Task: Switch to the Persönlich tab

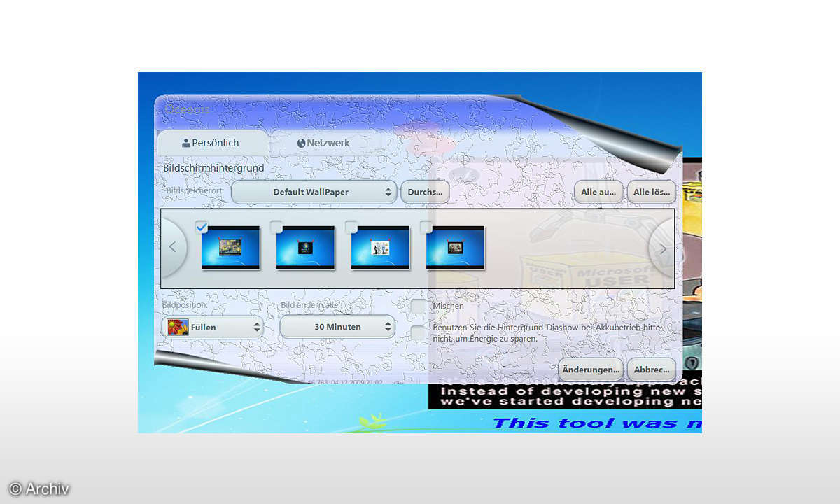Action: coord(211,143)
